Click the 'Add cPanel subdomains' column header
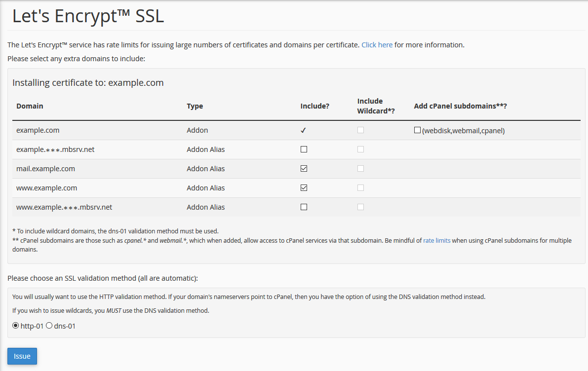Viewport: 588px width, 371px height. (460, 106)
